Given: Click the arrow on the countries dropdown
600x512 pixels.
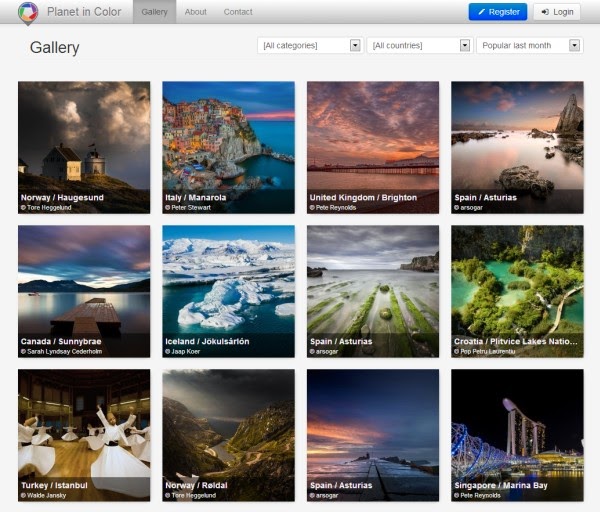Looking at the screenshot, I should click(465, 46).
